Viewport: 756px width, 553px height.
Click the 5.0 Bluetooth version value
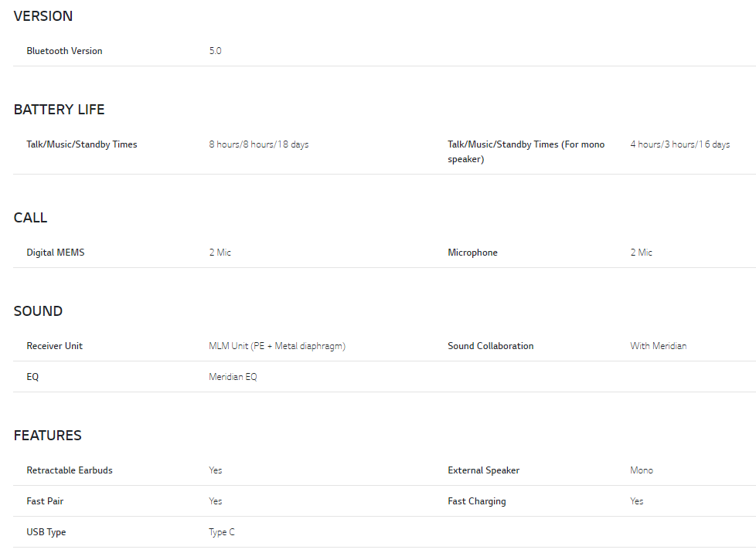[x=215, y=51]
